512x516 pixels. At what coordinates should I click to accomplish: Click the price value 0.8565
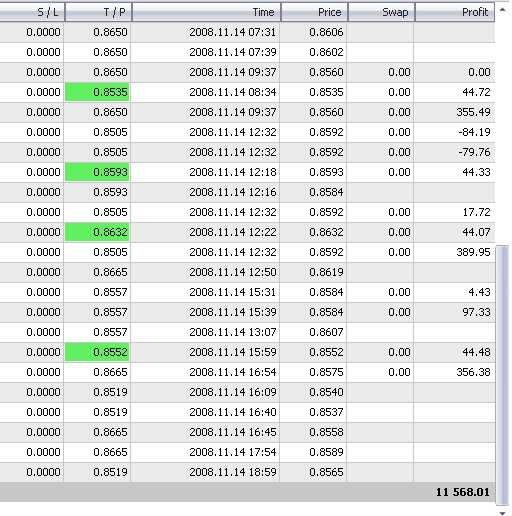tap(326, 472)
